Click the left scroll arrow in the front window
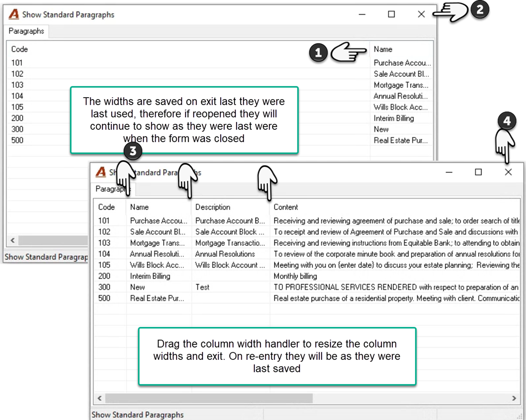This screenshot has height=420, width=526. 100,398
